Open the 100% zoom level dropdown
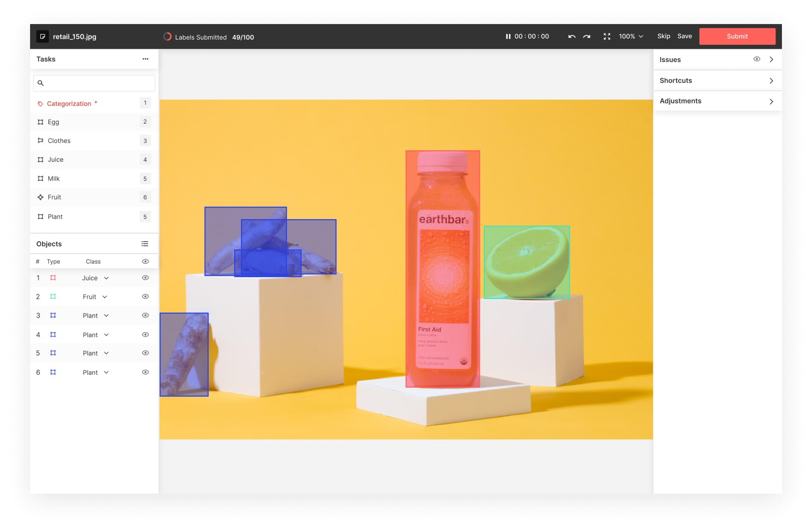The image size is (812, 530). point(631,36)
